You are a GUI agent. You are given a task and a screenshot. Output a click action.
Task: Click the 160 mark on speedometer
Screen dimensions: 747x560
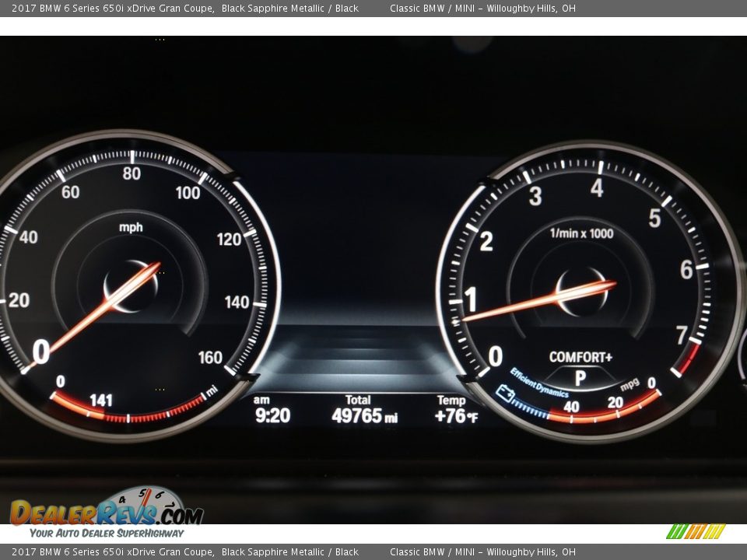point(210,357)
